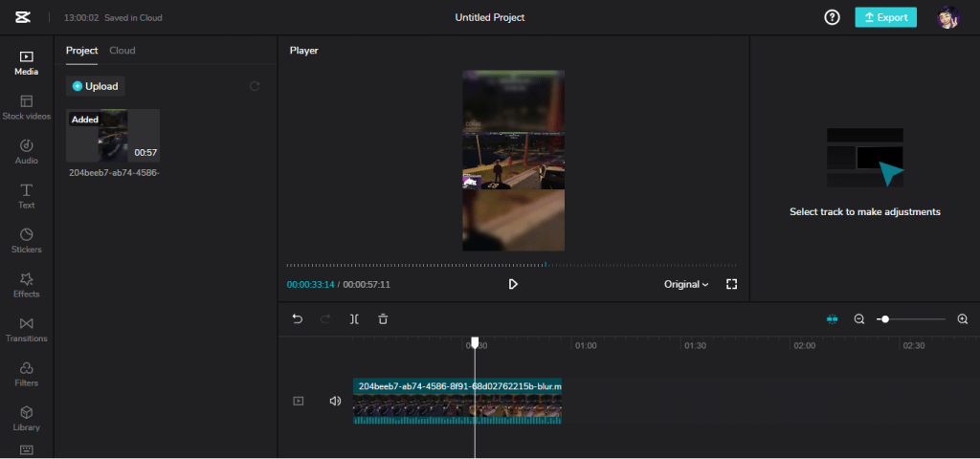The width and height of the screenshot is (980, 459).
Task: Click the Upload button
Action: [96, 86]
